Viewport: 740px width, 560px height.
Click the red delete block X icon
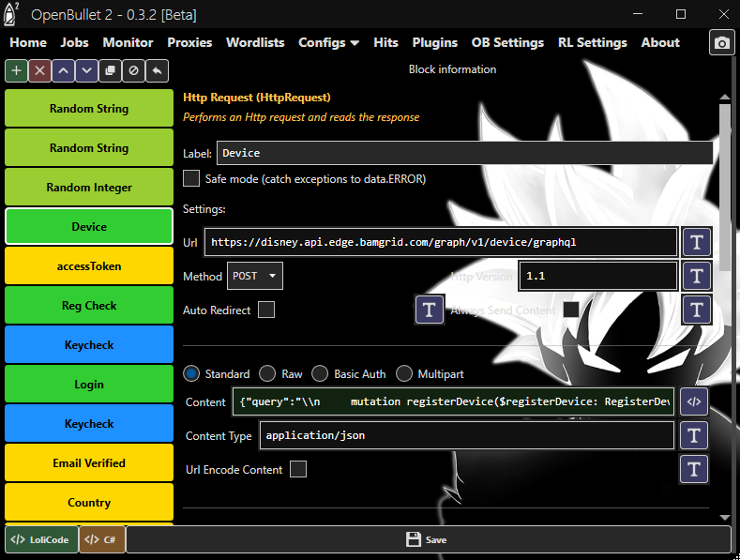(39, 70)
